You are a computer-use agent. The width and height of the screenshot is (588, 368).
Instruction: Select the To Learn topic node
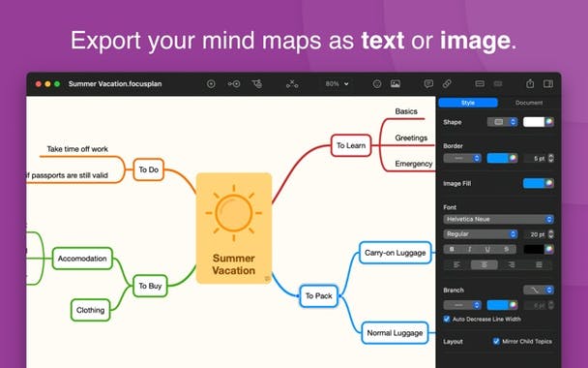click(351, 145)
